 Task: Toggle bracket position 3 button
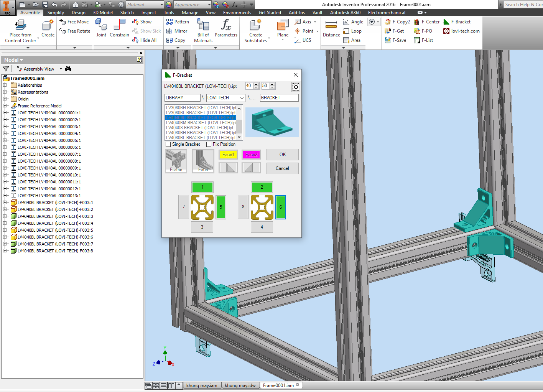(202, 227)
